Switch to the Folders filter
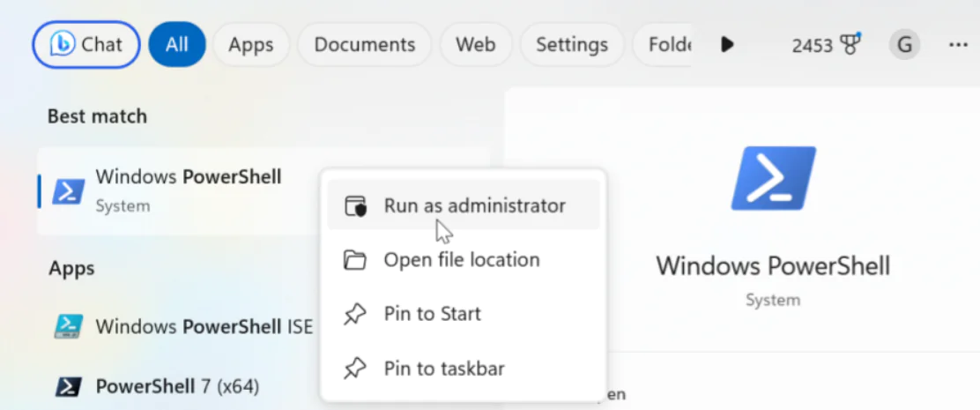This screenshot has height=410, width=980. (x=663, y=44)
